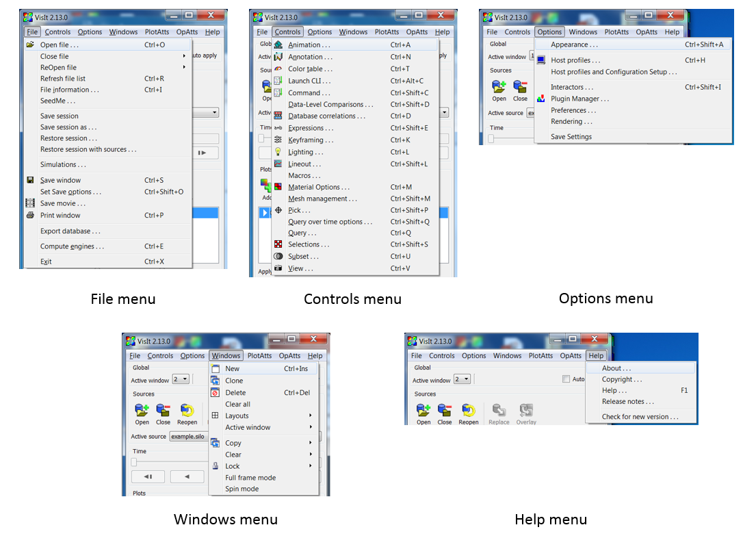Screen dimensions: 756x536
Task: Click the Material Options icon
Action: (278, 187)
